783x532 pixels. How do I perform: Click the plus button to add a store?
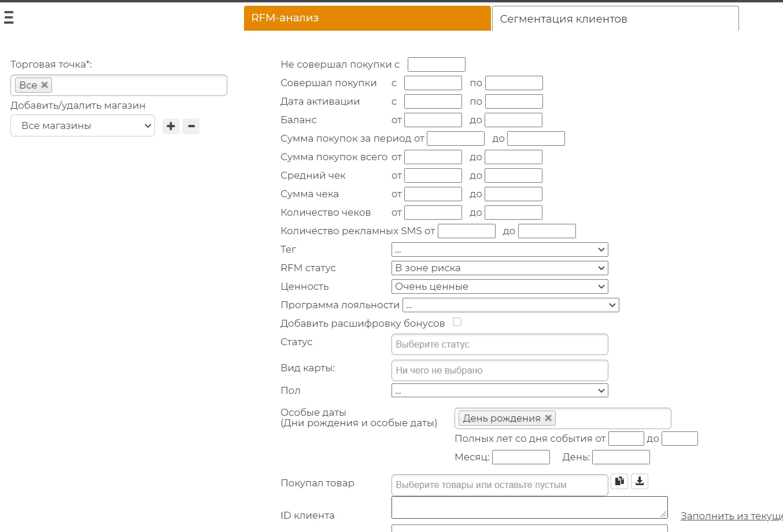[171, 126]
